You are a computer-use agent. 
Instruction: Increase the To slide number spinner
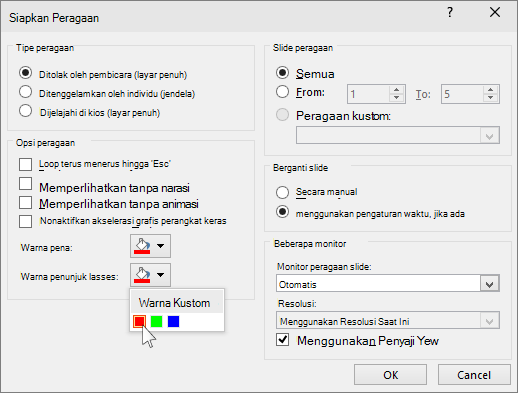click(490, 90)
